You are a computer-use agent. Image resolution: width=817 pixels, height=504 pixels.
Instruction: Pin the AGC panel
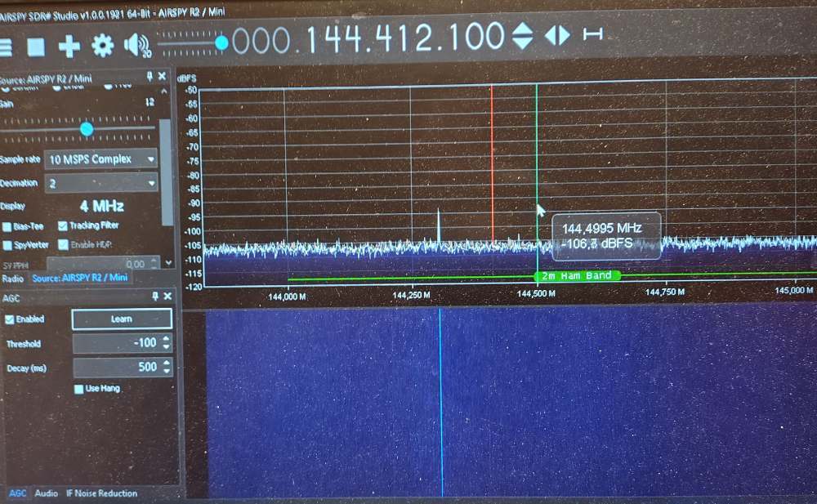coord(154,297)
